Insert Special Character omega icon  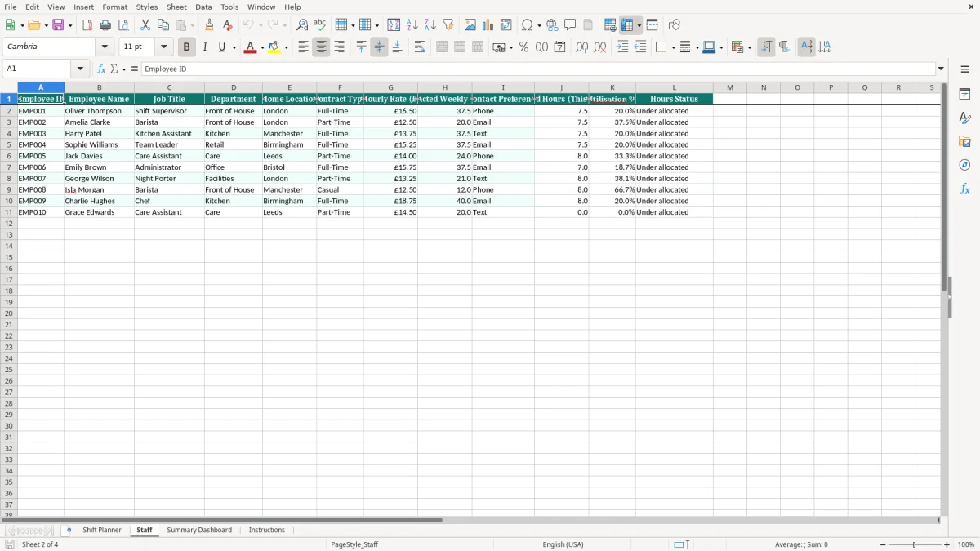(x=528, y=25)
